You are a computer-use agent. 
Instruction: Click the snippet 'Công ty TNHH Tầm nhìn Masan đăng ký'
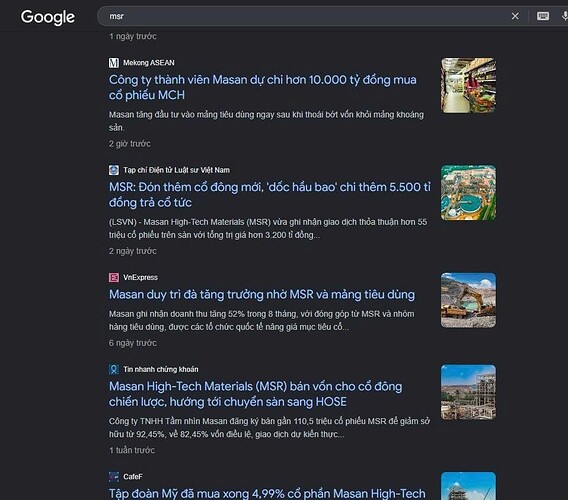click(x=270, y=428)
